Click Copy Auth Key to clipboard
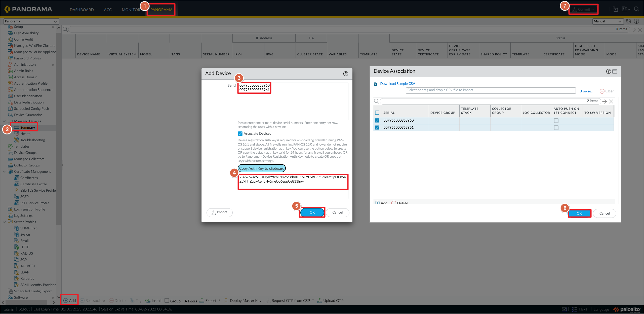 click(262, 168)
